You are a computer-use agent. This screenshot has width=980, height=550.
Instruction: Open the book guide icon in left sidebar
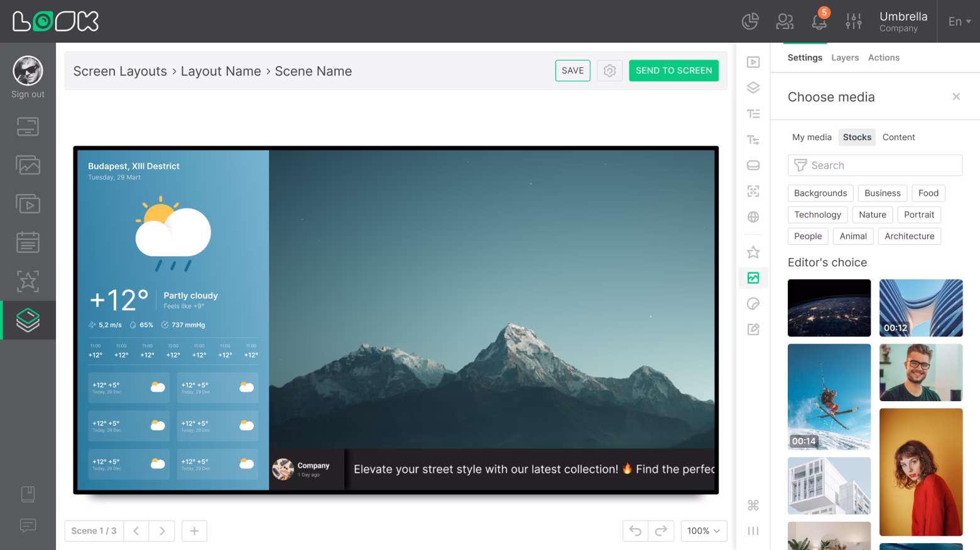(28, 494)
